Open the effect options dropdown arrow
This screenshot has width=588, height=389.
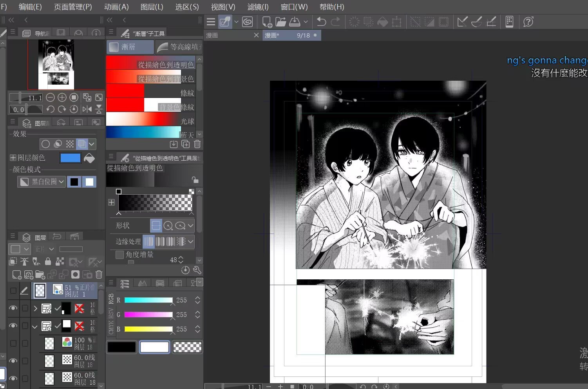(x=92, y=144)
